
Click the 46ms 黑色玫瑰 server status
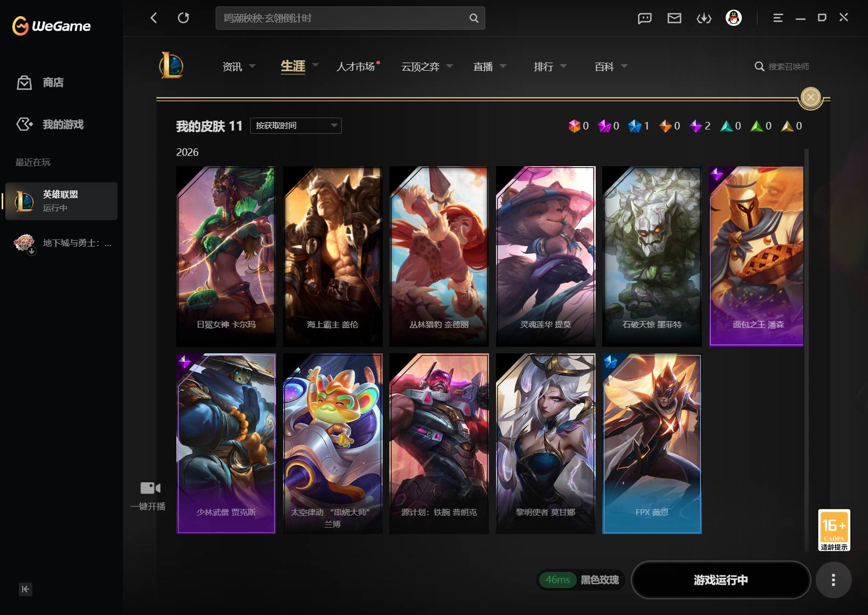[581, 580]
